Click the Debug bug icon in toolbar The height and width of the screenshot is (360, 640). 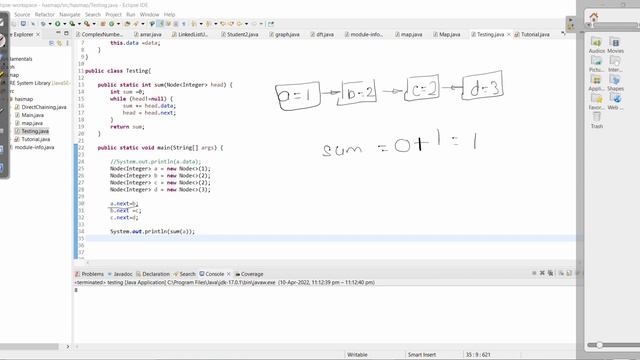(x=43, y=24)
